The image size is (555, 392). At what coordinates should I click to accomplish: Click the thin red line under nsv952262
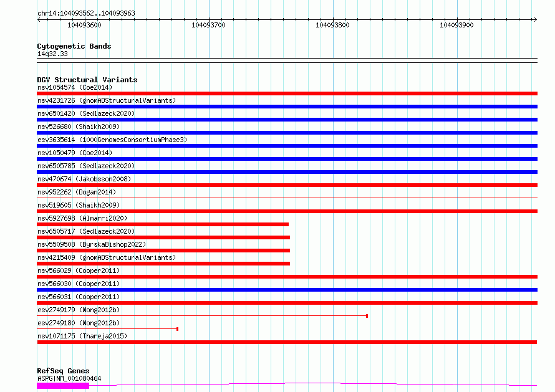pyautogui.click(x=287, y=198)
